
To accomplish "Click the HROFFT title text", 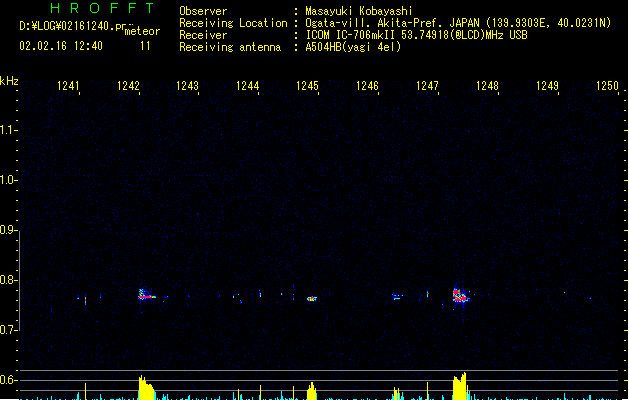I will coord(103,8).
